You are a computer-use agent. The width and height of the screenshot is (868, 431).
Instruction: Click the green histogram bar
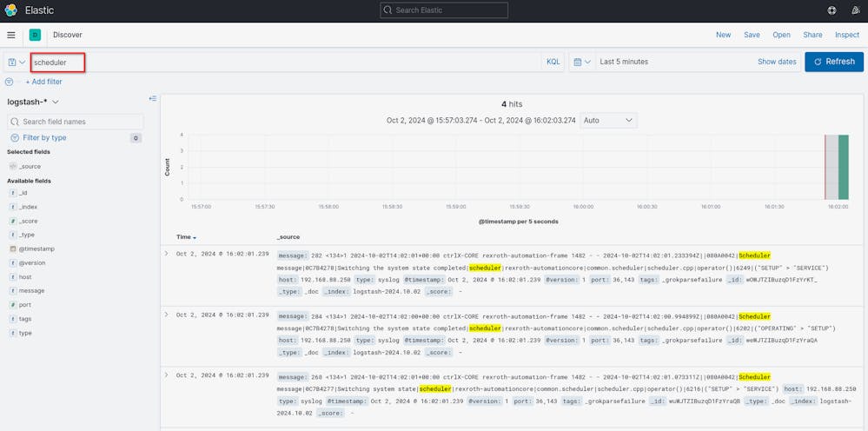[843, 167]
